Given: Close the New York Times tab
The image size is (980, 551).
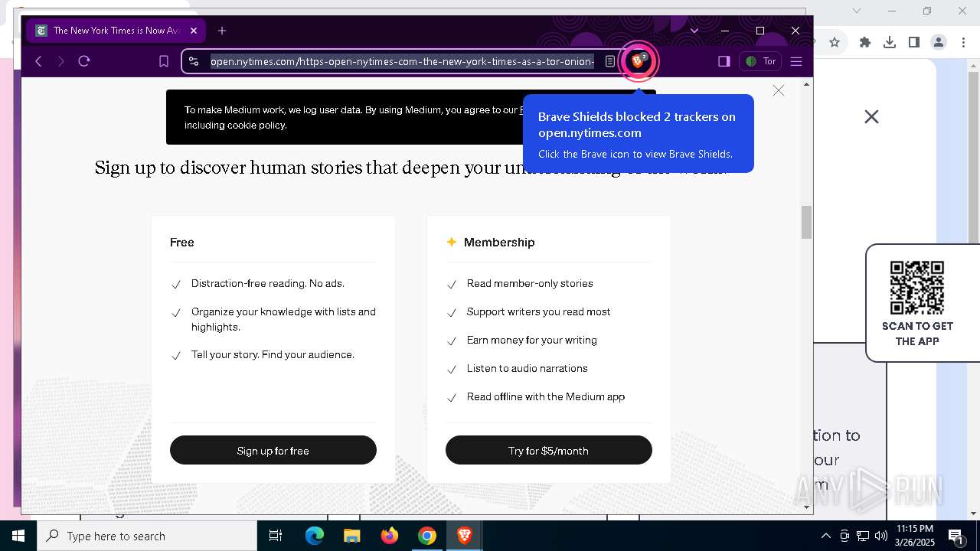Looking at the screenshot, I should pos(194,31).
